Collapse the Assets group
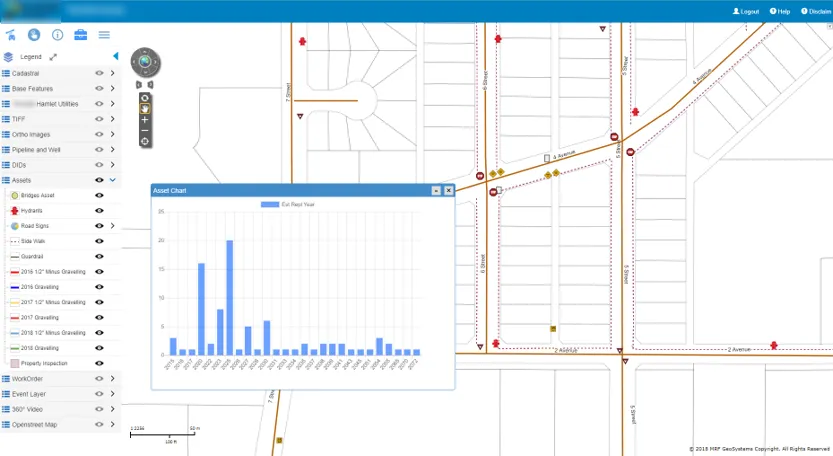Screen dimensions: 833x456 point(113,180)
